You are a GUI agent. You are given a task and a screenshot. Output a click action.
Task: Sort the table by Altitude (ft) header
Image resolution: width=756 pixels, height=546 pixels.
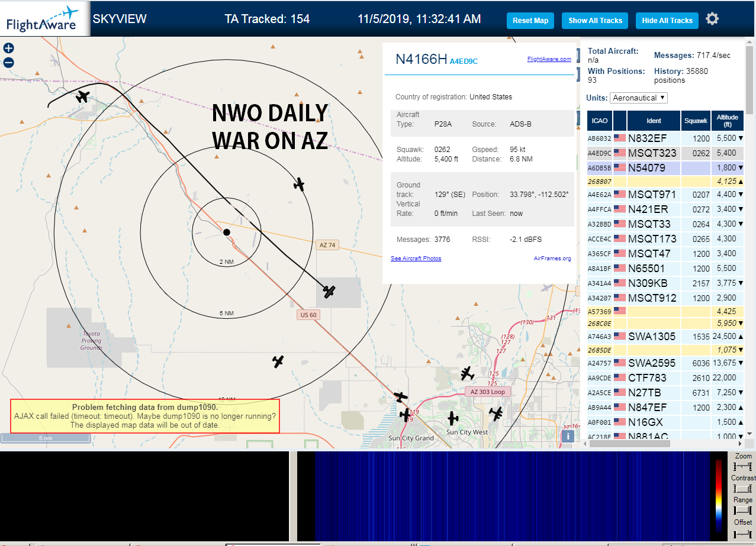pyautogui.click(x=727, y=121)
